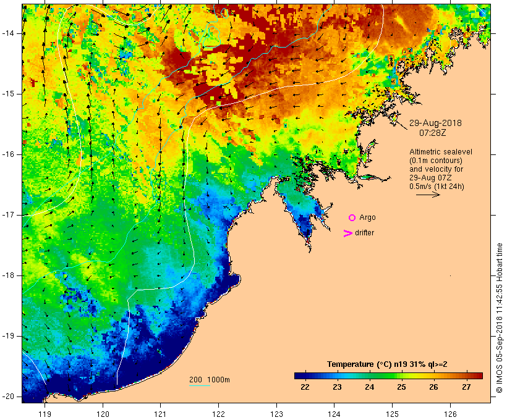Click the magenta drifter arrowhead legend symbol
Screen dimensions: 507x420
[347, 233]
